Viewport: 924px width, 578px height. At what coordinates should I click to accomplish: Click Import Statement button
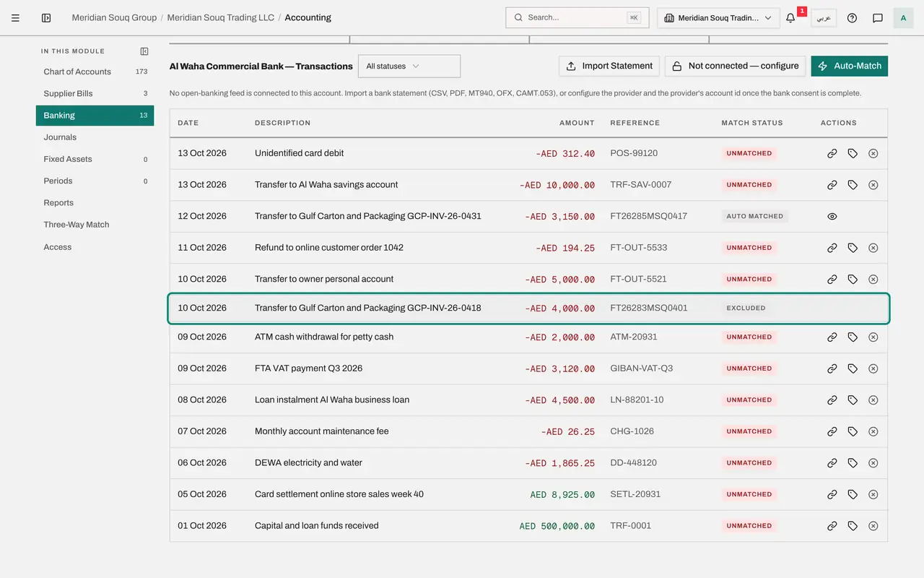click(610, 66)
